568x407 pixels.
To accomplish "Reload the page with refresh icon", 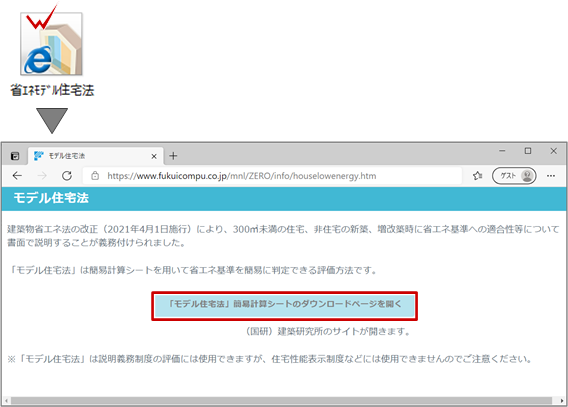I will pos(67,176).
